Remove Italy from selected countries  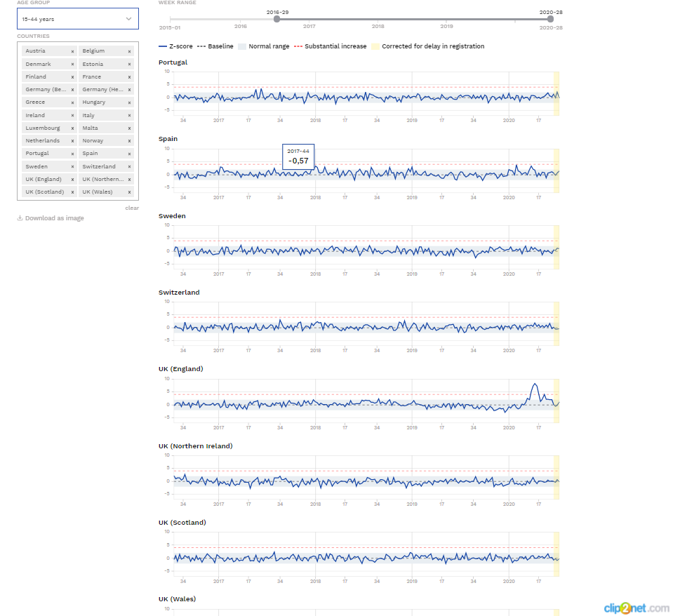coord(129,115)
